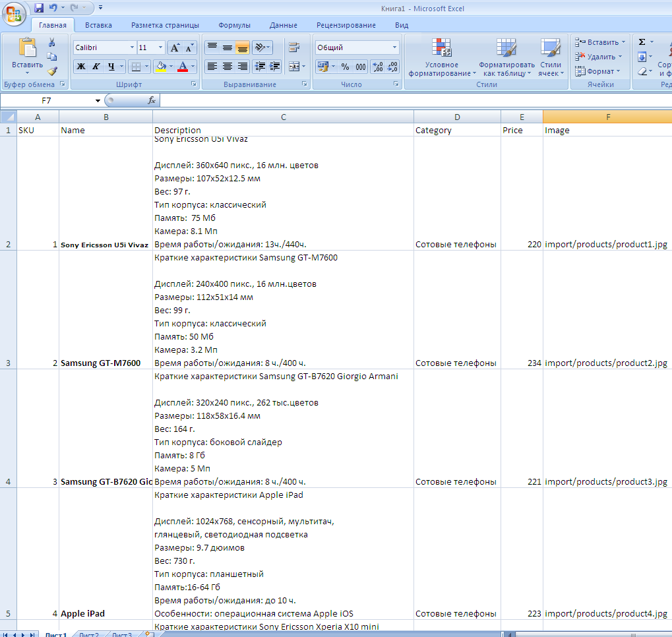Switch to Вставка tab

click(x=98, y=25)
